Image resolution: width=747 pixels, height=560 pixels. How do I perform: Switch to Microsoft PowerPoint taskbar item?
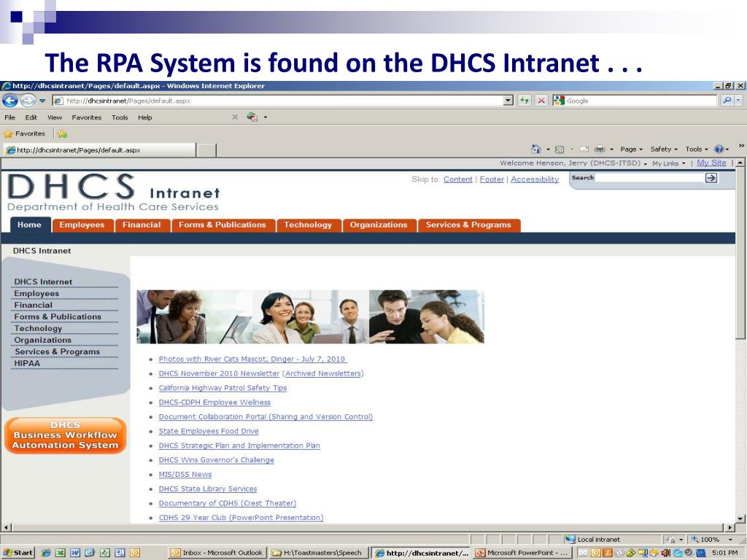pyautogui.click(x=522, y=553)
